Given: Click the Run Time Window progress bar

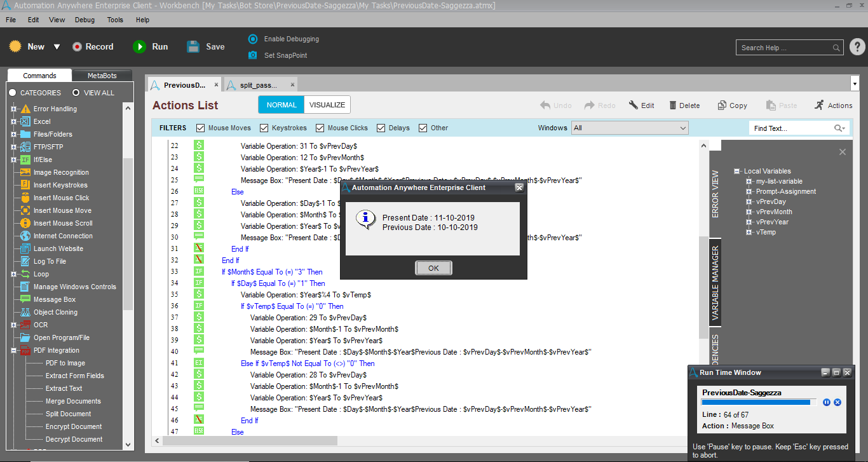Looking at the screenshot, I should click(759, 402).
